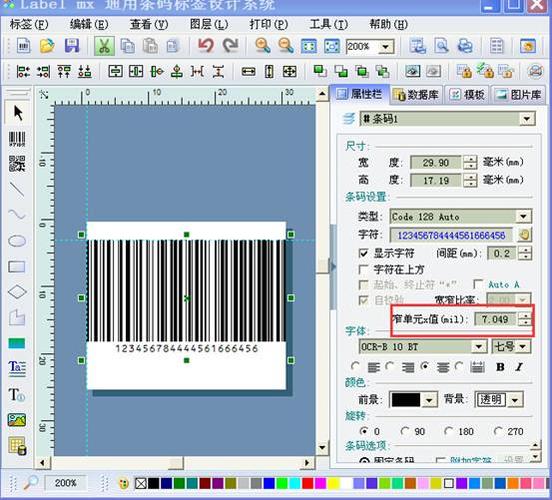Choose left text alignment radio
The width and height of the screenshot is (552, 500).
(x=356, y=367)
